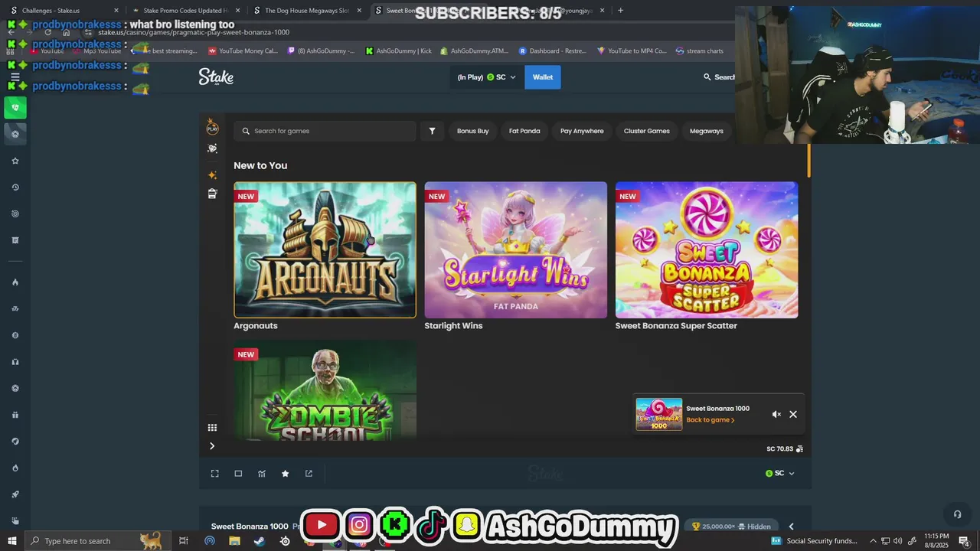Click the orange sparkle icon in game sidebar
This screenshot has height=551, width=980.
click(x=212, y=175)
